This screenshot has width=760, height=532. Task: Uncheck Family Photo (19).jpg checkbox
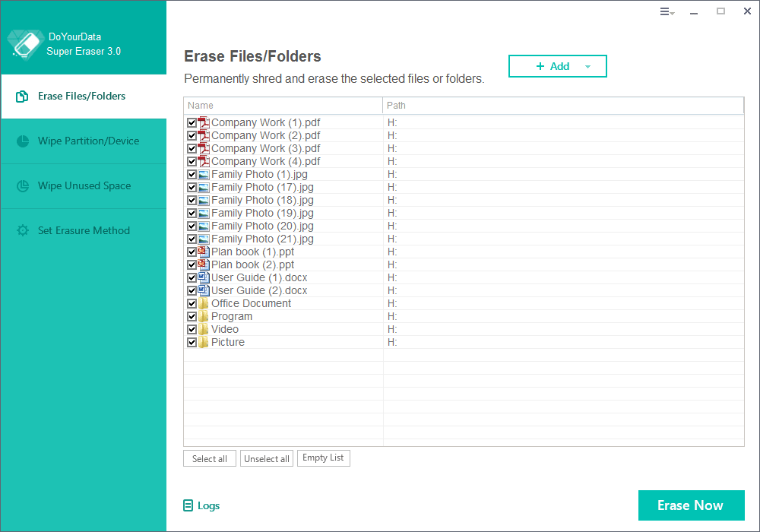(192, 214)
